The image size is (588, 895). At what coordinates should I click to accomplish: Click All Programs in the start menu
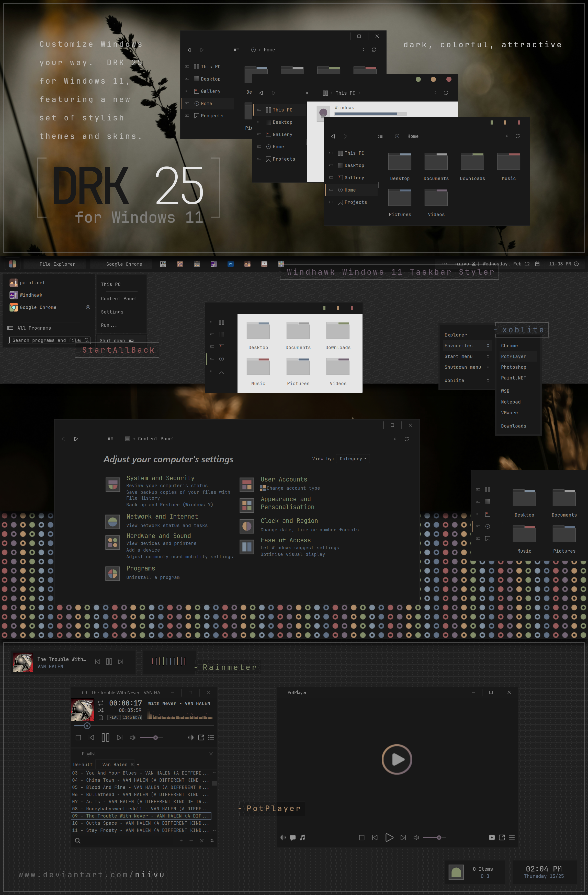coord(34,328)
